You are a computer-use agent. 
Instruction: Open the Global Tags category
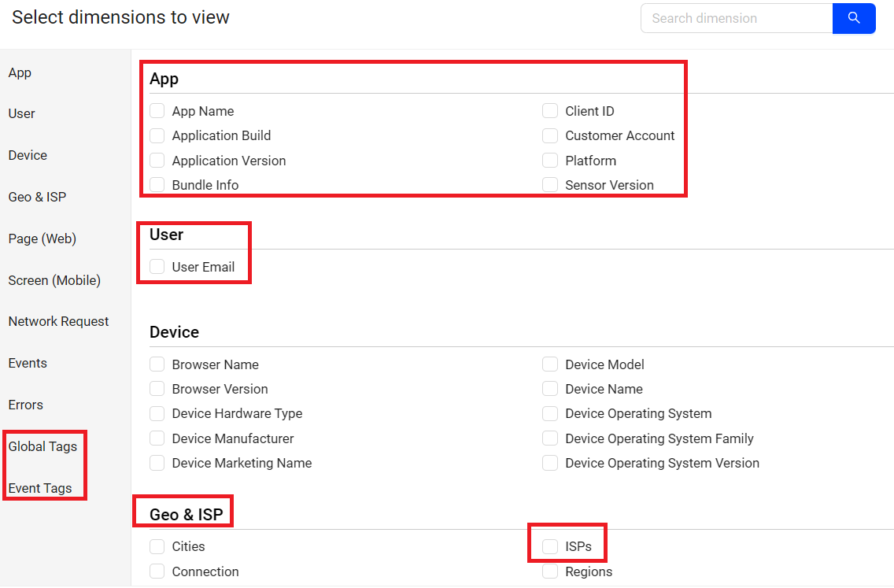42,446
